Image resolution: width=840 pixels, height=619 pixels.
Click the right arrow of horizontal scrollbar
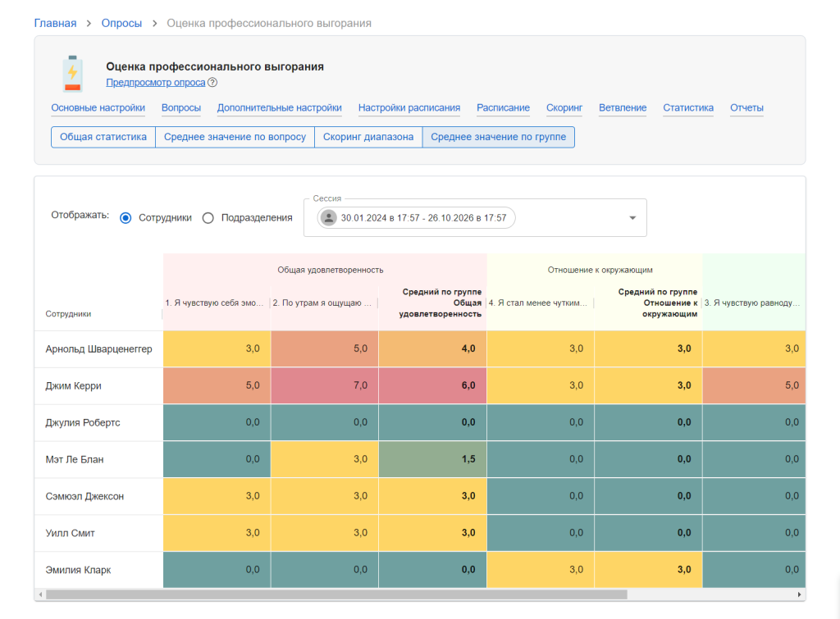pos(800,594)
